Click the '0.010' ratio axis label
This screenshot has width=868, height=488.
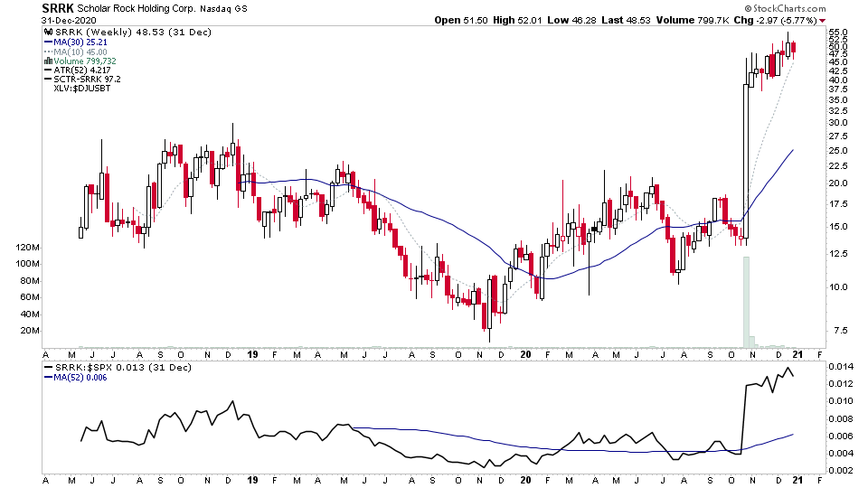point(841,401)
